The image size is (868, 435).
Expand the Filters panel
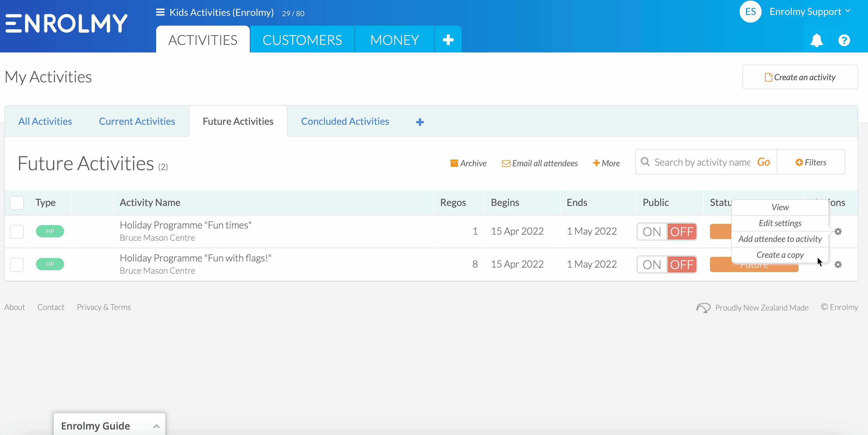pyautogui.click(x=811, y=162)
